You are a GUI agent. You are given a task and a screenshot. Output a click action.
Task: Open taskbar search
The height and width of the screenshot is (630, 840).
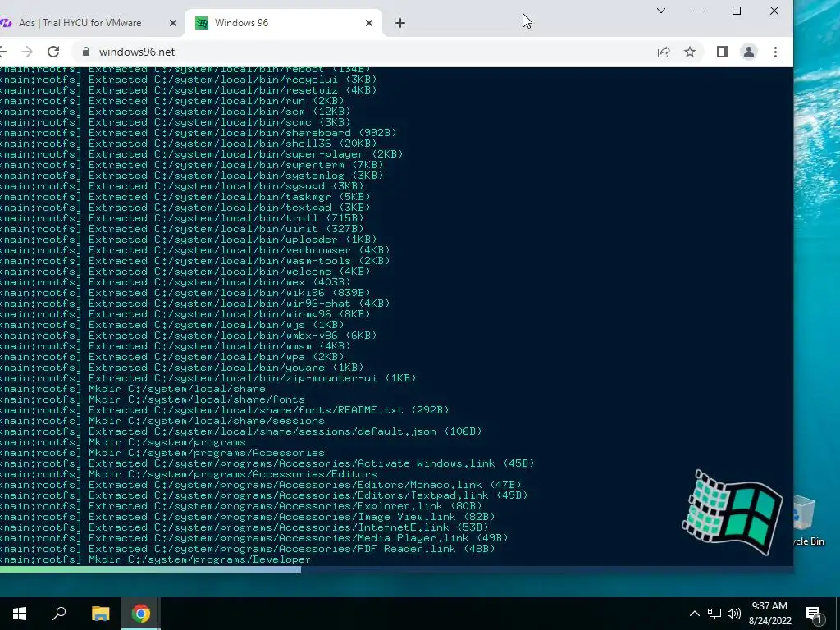(59, 614)
